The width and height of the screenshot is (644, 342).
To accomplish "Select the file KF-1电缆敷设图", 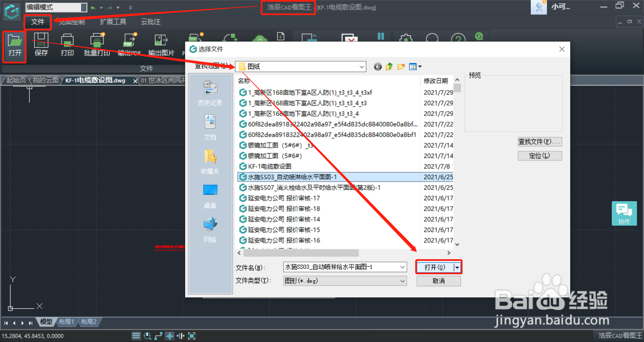I will coord(270,166).
